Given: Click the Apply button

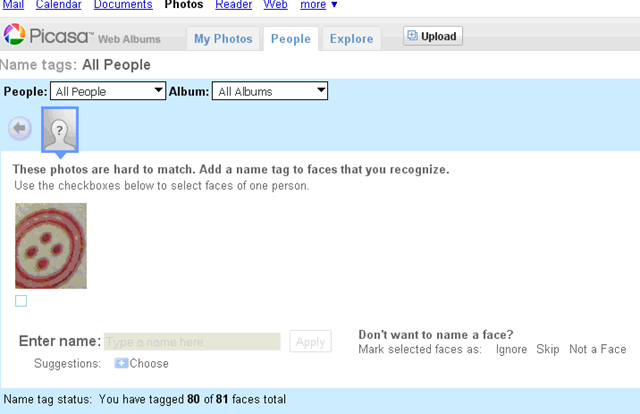Looking at the screenshot, I should click(x=310, y=341).
